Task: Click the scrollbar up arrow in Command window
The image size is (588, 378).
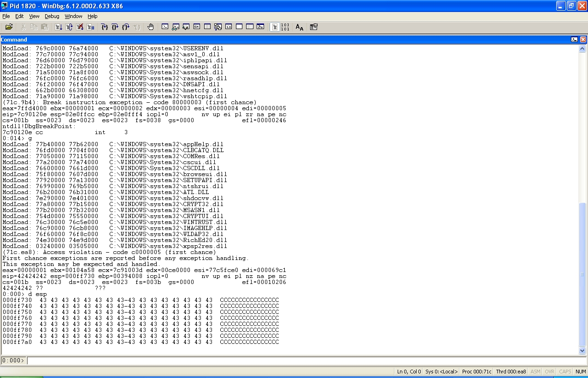Action: coord(582,48)
